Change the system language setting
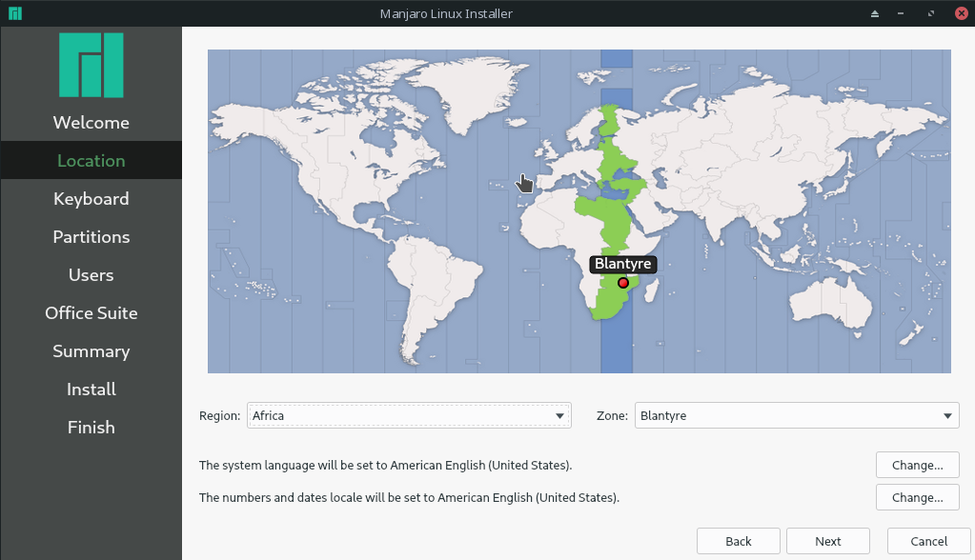This screenshot has width=975, height=560. (917, 465)
